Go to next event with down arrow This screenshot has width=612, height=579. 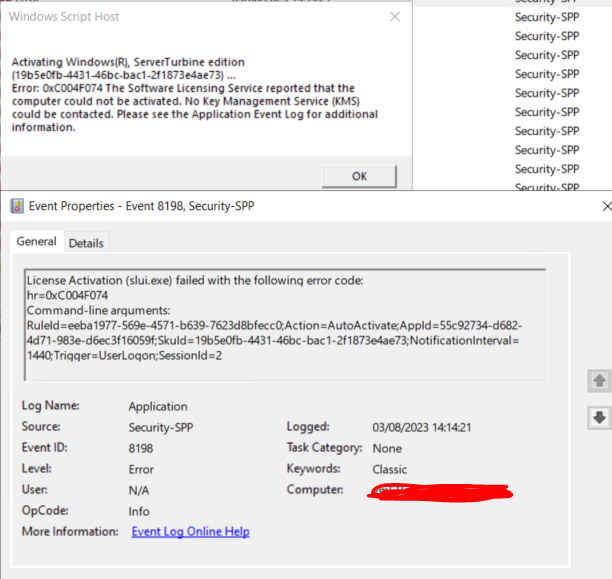599,417
